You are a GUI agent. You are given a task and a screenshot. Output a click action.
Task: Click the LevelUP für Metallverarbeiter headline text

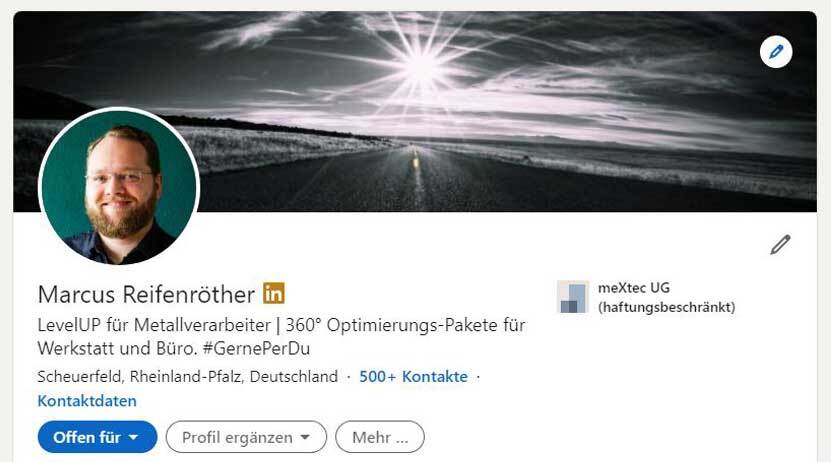154,325
